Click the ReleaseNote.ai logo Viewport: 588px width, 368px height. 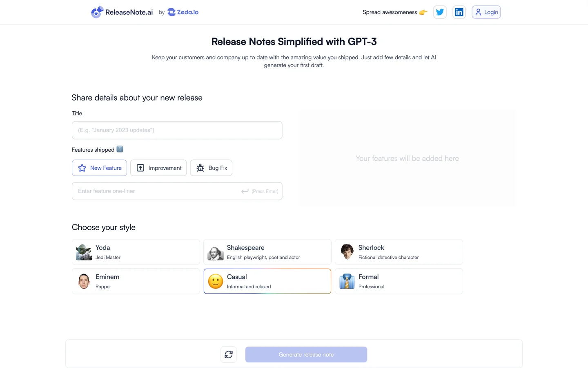click(x=122, y=12)
